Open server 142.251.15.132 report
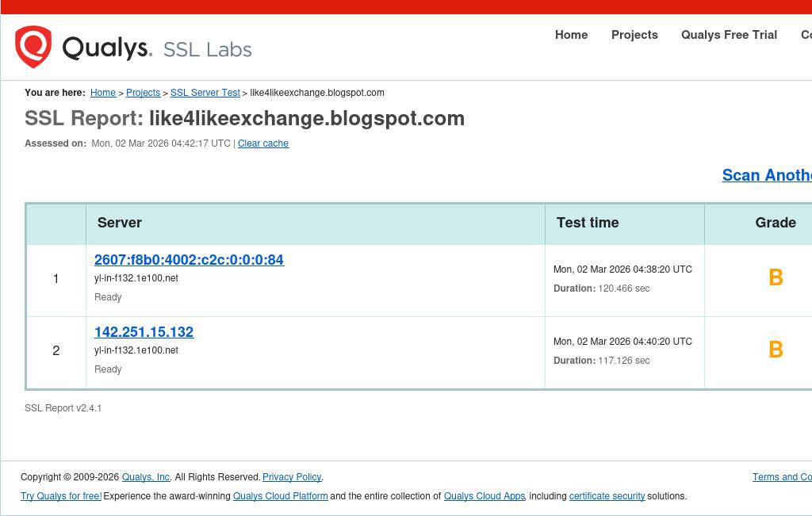Screen dimensions: 812x516 tap(144, 332)
